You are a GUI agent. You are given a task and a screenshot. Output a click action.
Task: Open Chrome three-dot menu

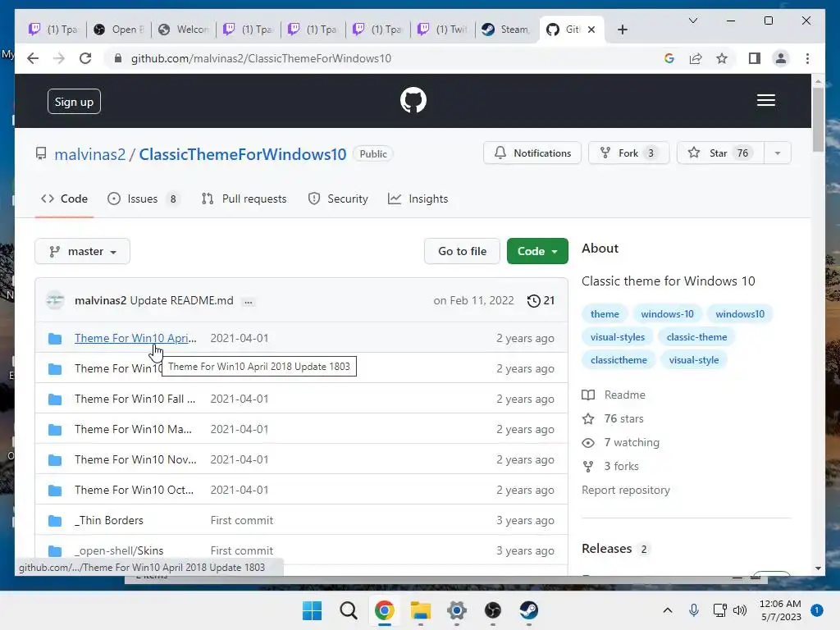click(807, 58)
